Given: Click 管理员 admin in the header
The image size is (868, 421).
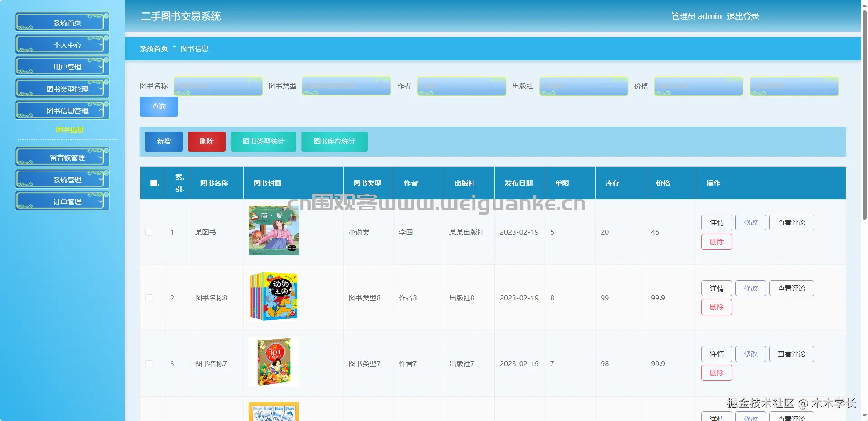Looking at the screenshot, I should [696, 16].
